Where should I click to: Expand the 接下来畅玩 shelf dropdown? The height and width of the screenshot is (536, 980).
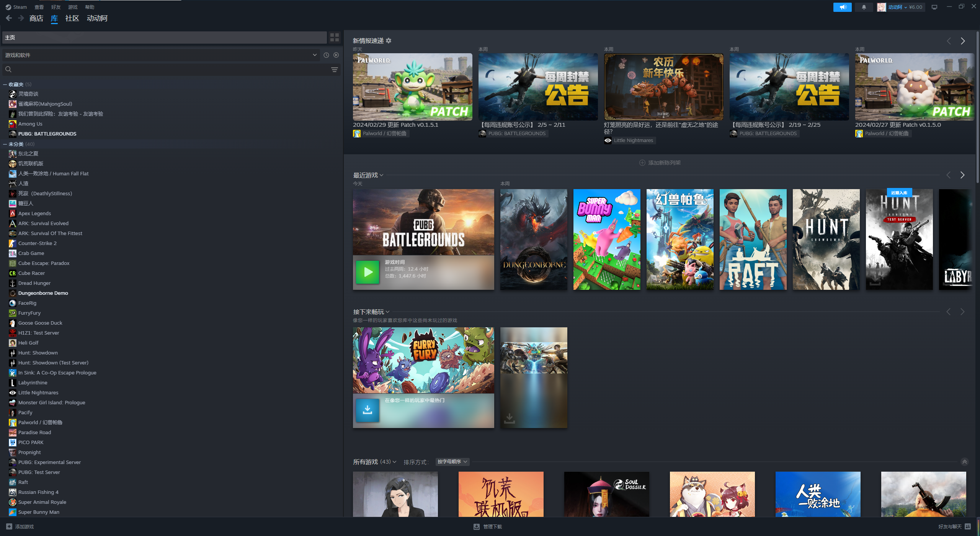387,312
